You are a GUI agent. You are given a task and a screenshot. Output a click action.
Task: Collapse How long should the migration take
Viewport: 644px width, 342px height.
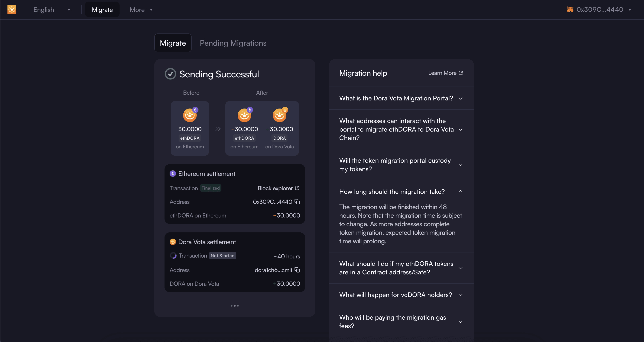click(401, 191)
